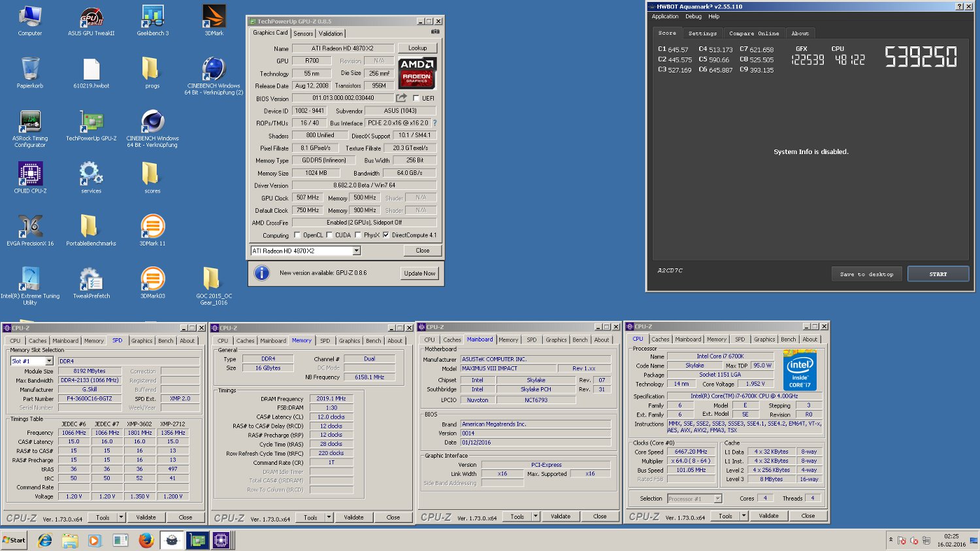Image resolution: width=980 pixels, height=551 pixels.
Task: Open the ASUS GPU TweakII desktop icon
Action: coord(91,20)
